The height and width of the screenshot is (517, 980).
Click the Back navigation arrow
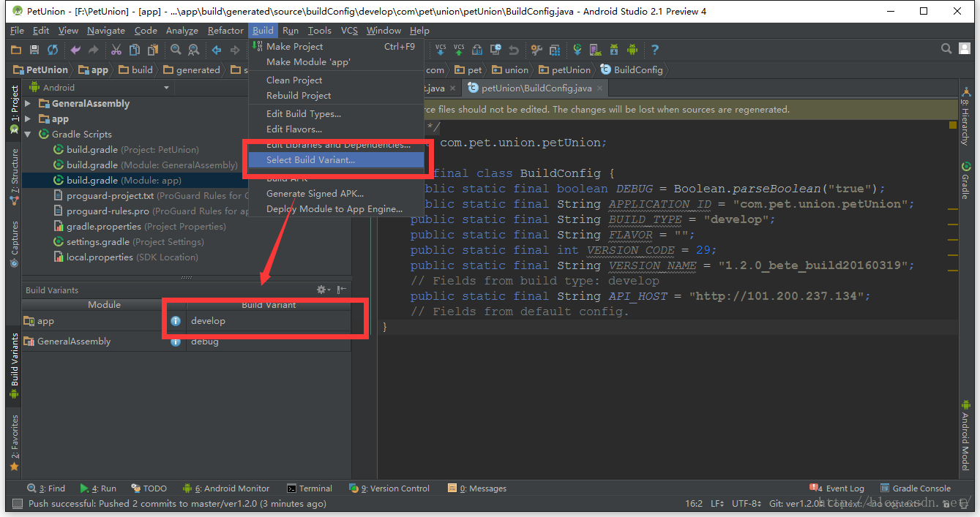pyautogui.click(x=217, y=50)
